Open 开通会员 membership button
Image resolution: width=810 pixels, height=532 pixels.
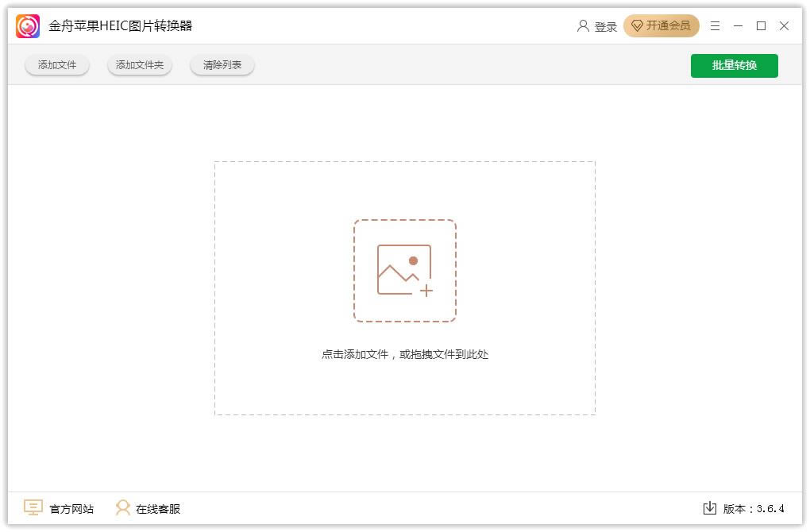(x=661, y=26)
